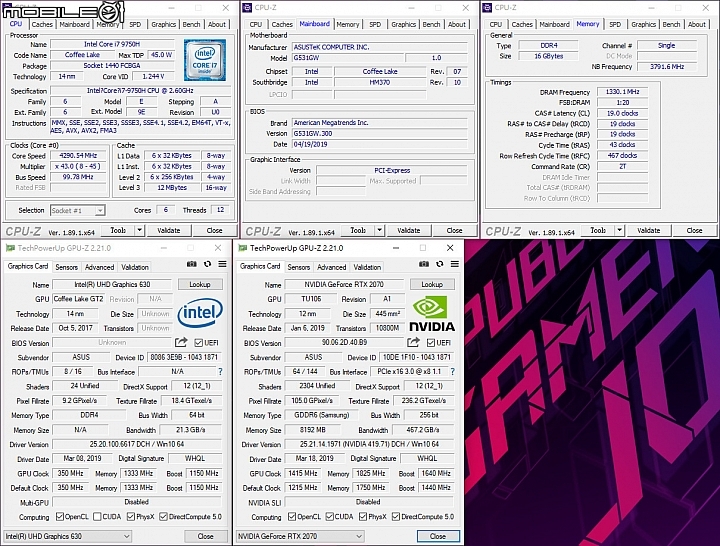This screenshot has height=546, width=720.
Task: Switch to Caches tab in CPU window
Action: (x=42, y=24)
